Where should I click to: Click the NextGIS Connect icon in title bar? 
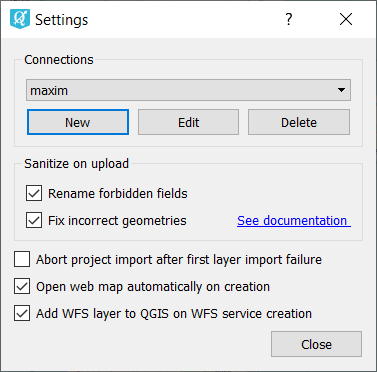point(20,19)
